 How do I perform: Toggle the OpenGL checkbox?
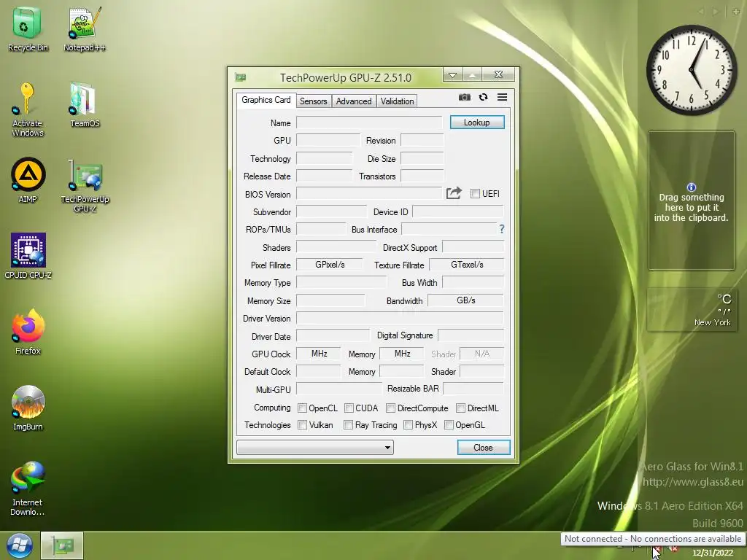coord(449,425)
